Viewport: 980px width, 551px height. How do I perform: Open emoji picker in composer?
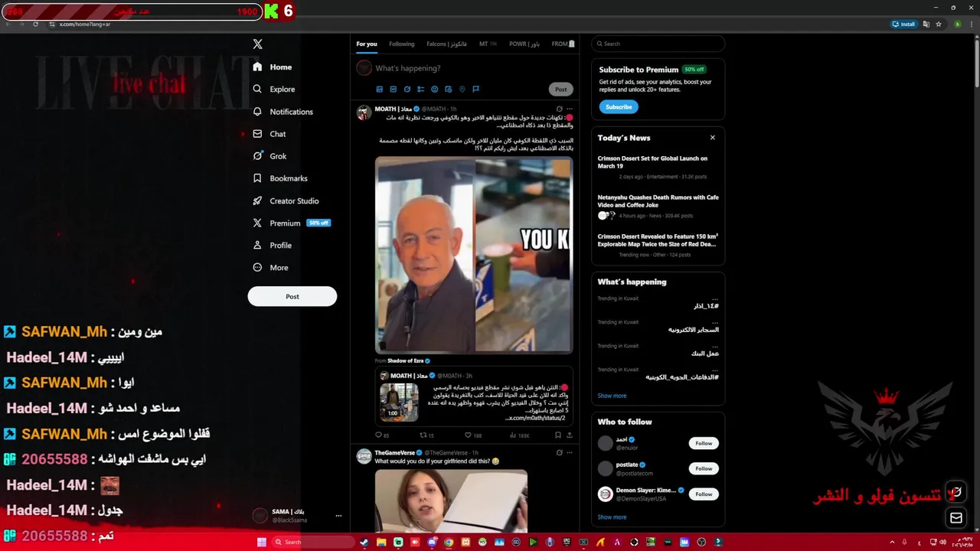click(434, 89)
